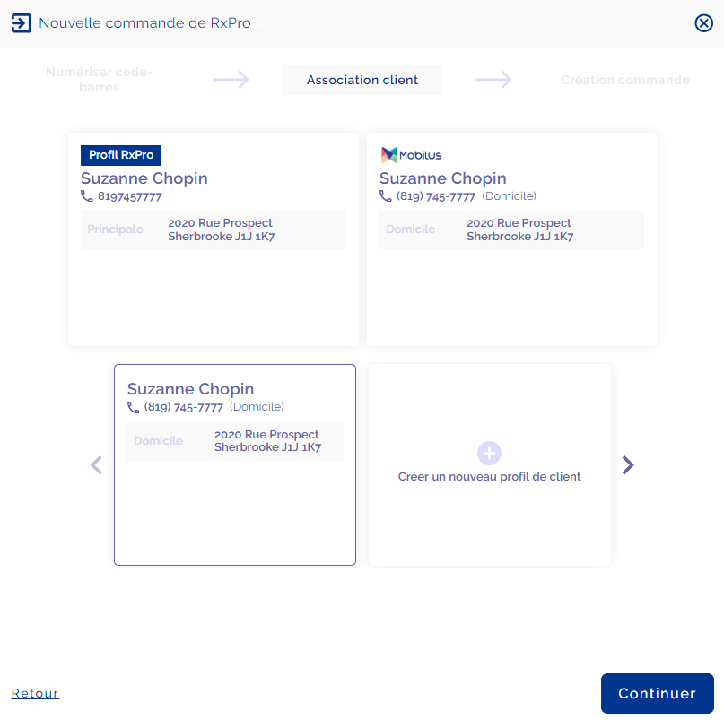This screenshot has width=724, height=728.
Task: Click Créer un nouveau profil de client
Action: (x=489, y=477)
